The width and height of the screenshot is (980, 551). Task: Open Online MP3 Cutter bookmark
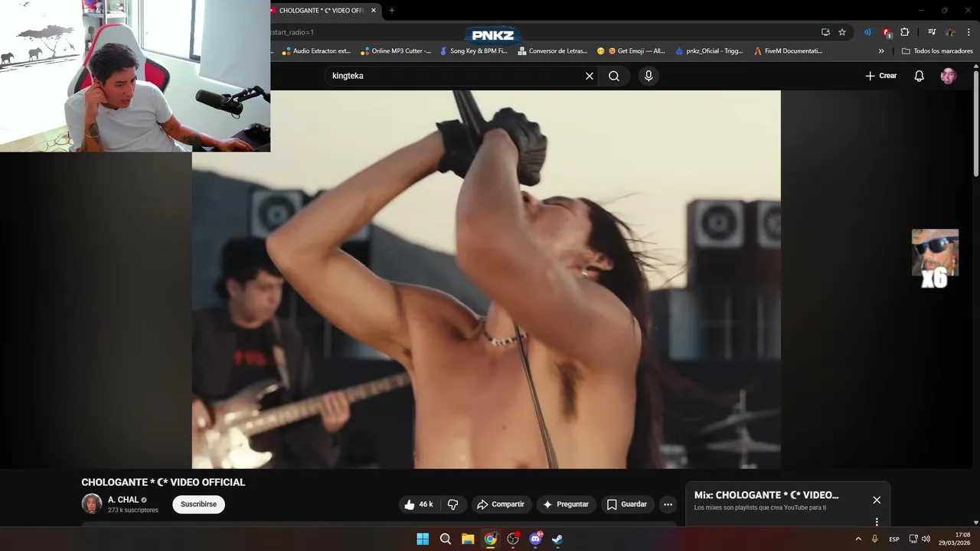tap(396, 51)
